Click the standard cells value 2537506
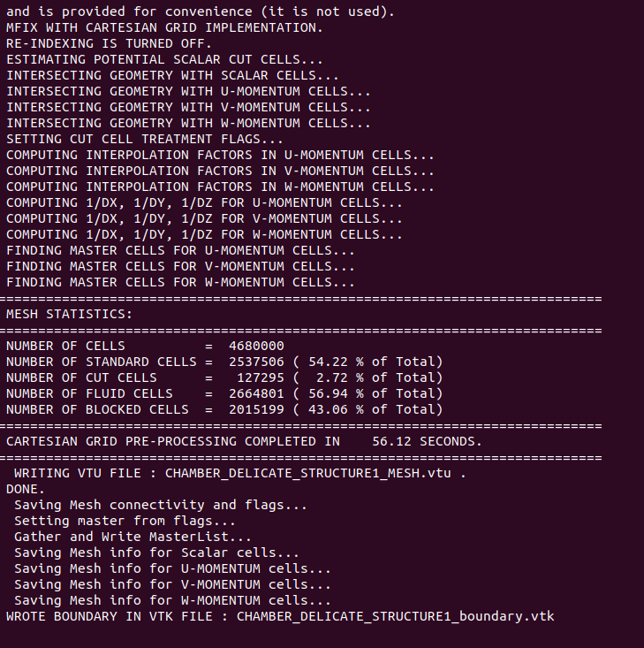Image resolution: width=644 pixels, height=648 pixels. [256, 362]
